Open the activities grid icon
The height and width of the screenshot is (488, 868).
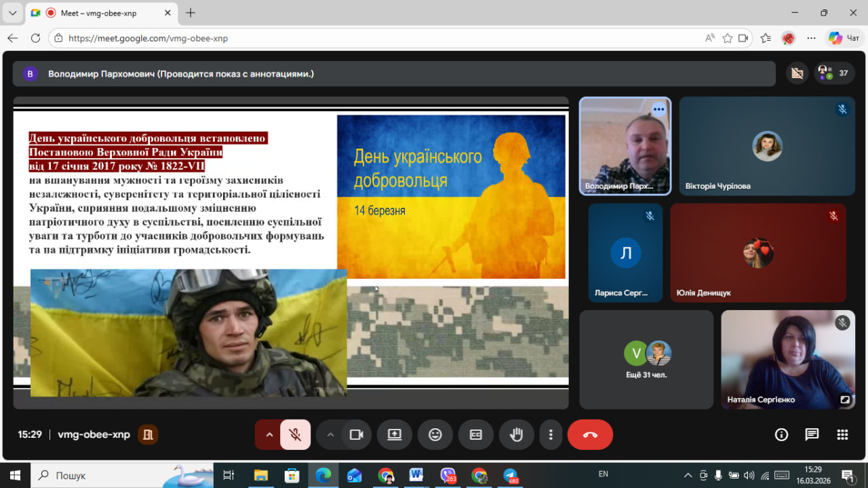click(842, 435)
